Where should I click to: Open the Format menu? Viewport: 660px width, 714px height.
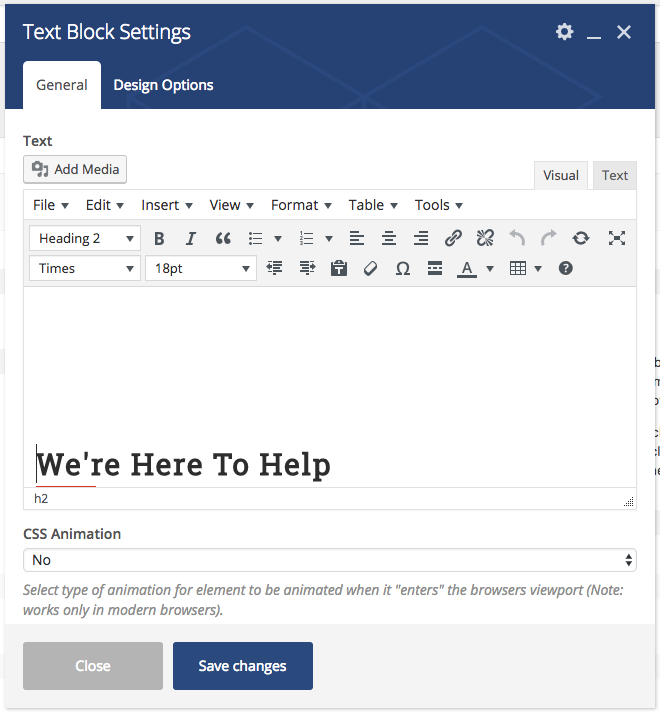coord(302,205)
